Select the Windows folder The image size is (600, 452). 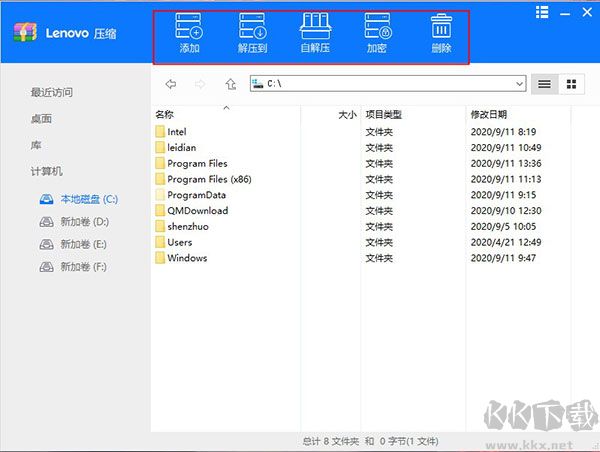tap(181, 258)
